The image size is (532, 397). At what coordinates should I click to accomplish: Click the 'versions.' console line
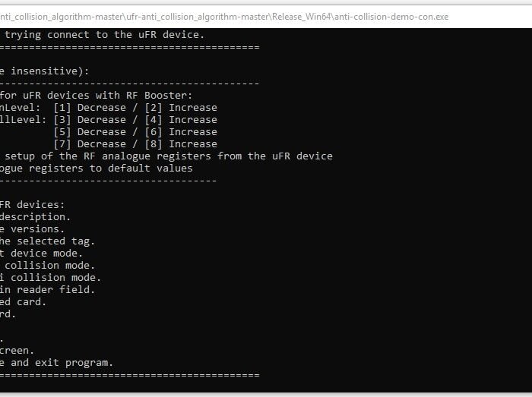(38, 229)
